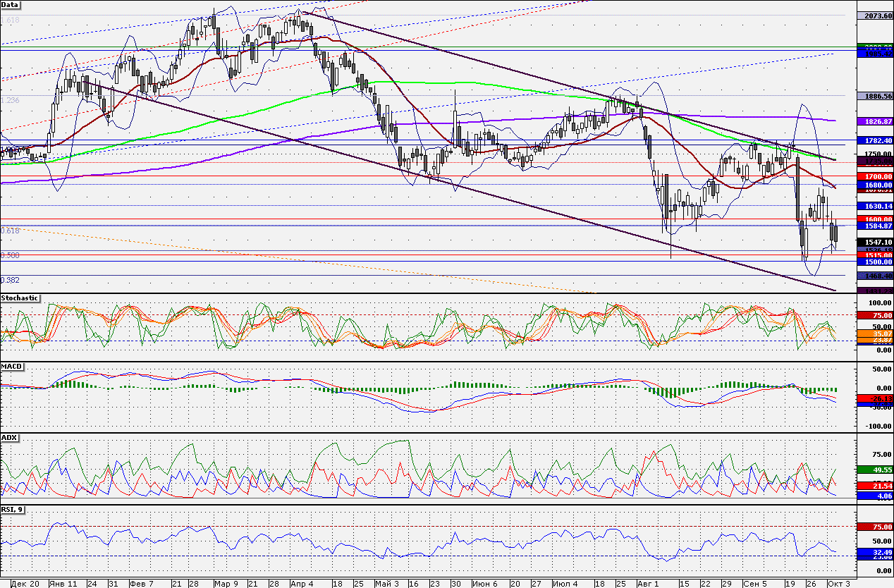Click the RSI, 9 panel label

point(13,510)
